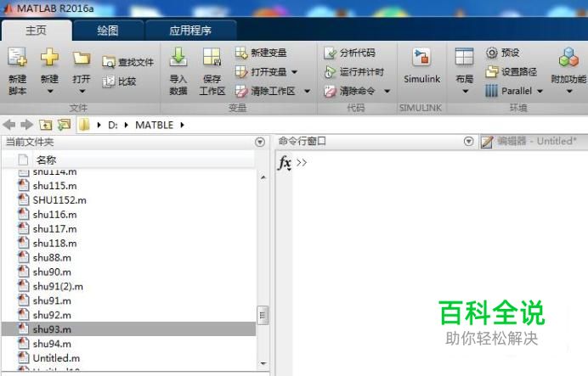The width and height of the screenshot is (588, 376).
Task: Click Find Files (查找文件) icon
Action: [109, 62]
